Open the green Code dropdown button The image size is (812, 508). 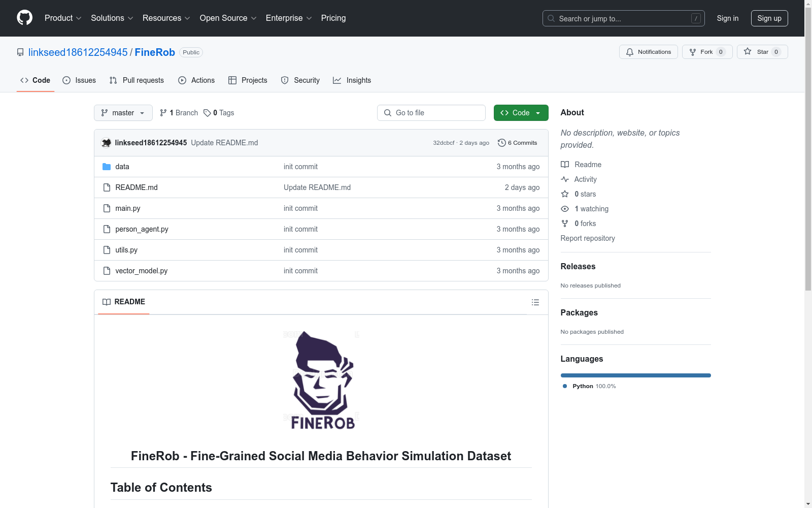pos(521,113)
